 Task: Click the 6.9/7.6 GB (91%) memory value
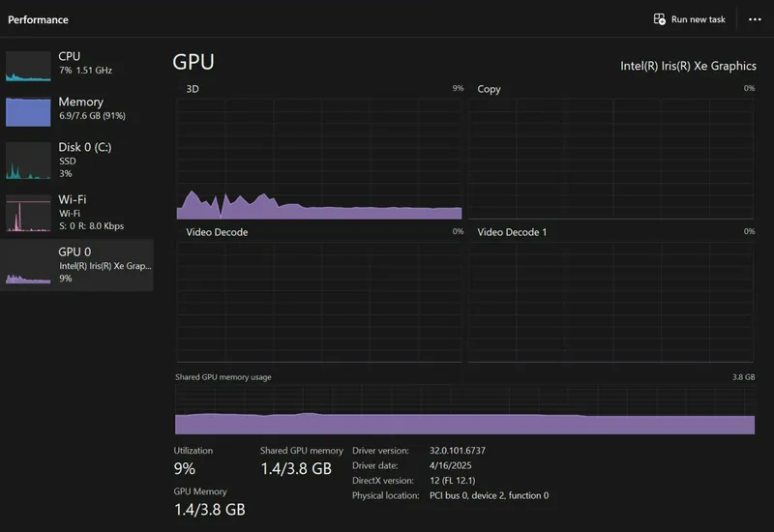pyautogui.click(x=92, y=115)
